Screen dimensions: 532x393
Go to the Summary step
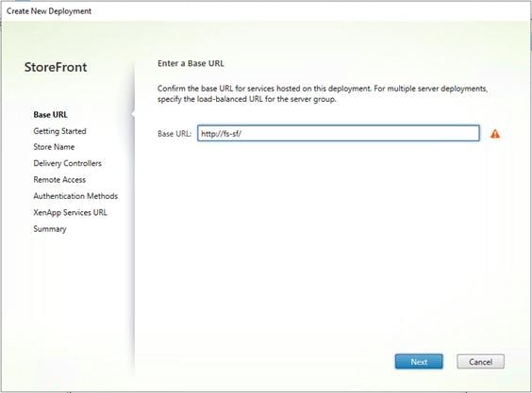point(50,229)
